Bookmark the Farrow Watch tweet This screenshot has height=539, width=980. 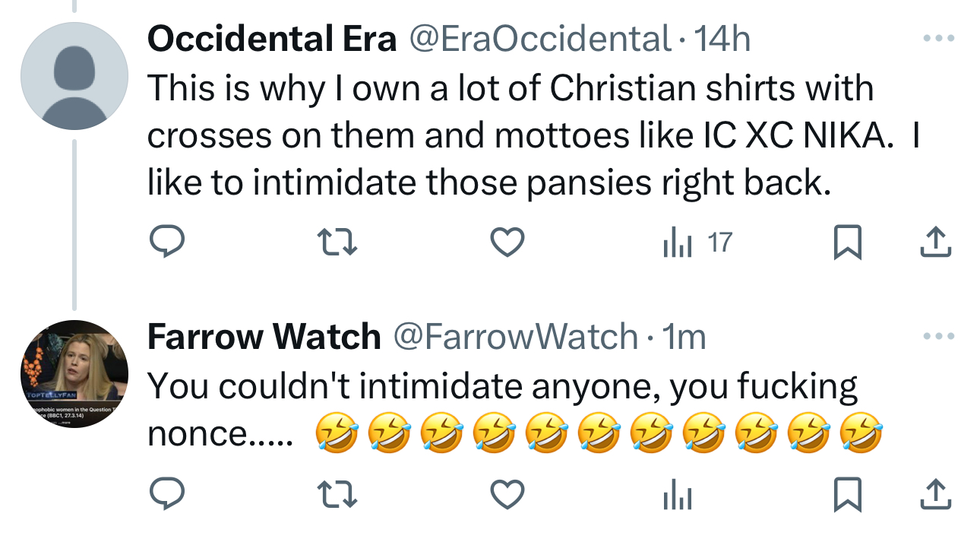pyautogui.click(x=847, y=496)
